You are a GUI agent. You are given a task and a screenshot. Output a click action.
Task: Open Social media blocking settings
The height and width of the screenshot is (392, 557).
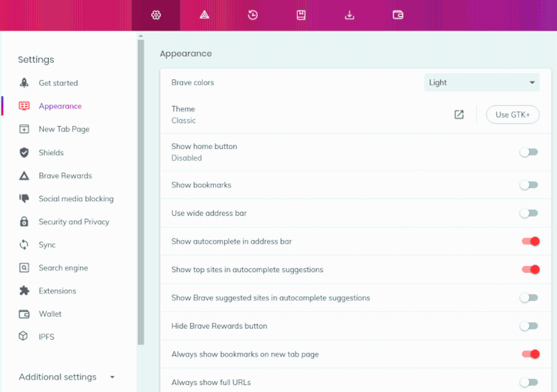76,199
